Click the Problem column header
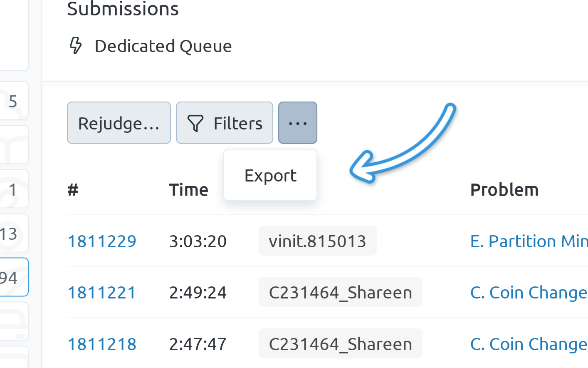Image resolution: width=588 pixels, height=368 pixels. pyautogui.click(x=504, y=190)
